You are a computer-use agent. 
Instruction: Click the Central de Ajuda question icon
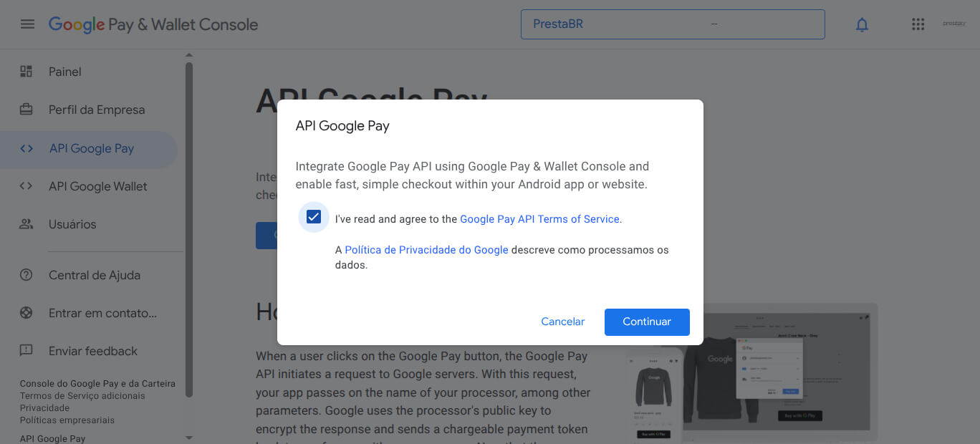click(27, 275)
